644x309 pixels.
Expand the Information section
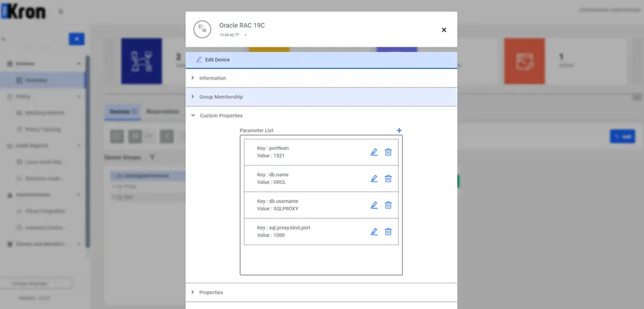[321, 78]
